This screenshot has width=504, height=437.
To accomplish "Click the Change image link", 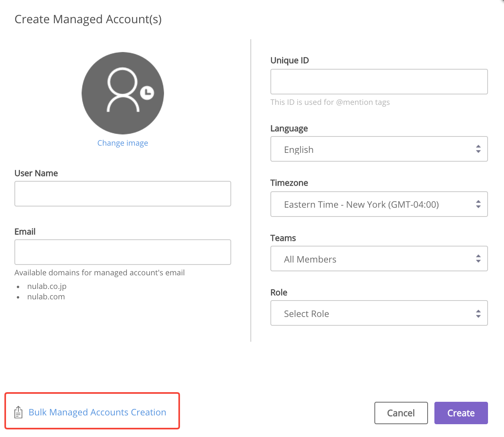I will pos(123,143).
